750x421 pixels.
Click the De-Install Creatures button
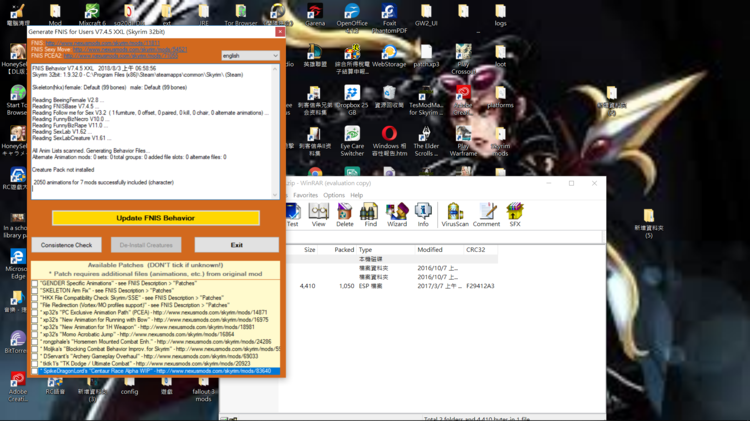146,245
